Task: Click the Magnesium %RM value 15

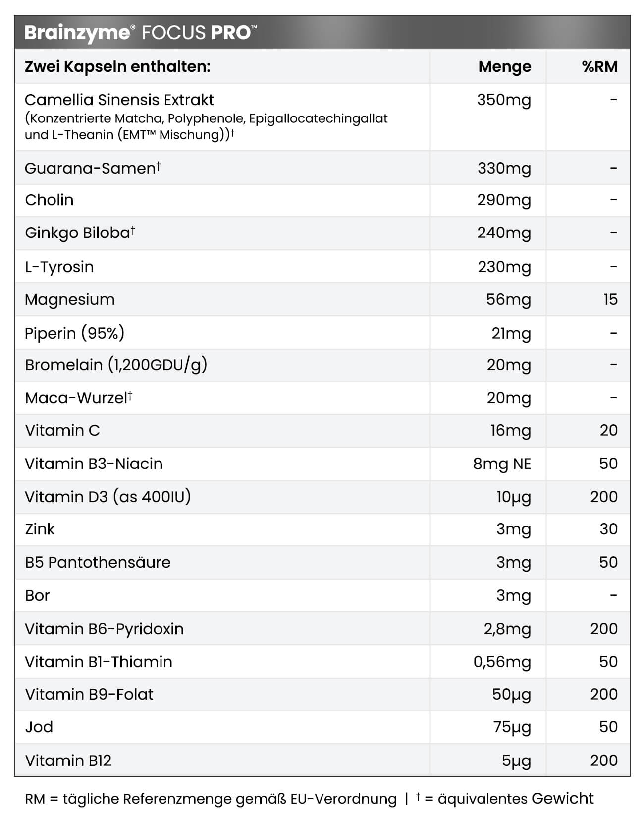Action: click(x=610, y=299)
